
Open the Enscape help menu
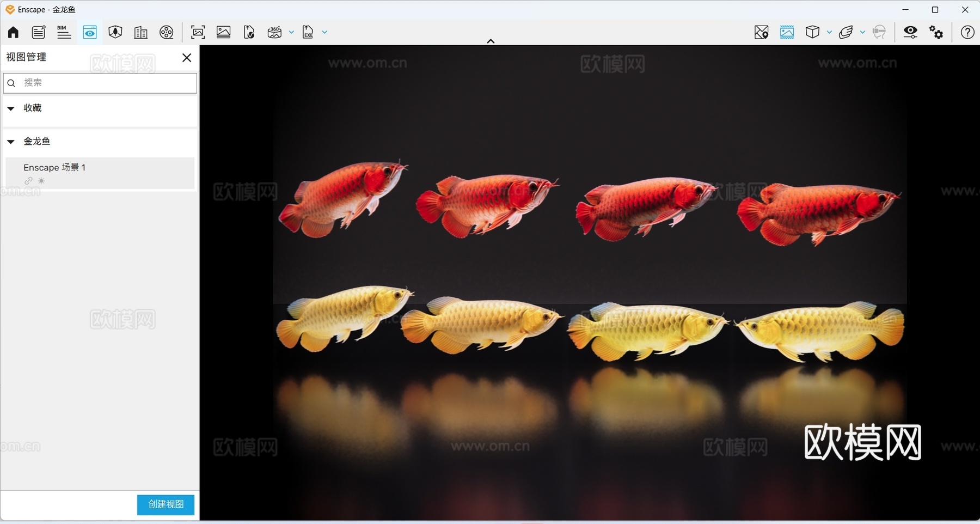click(967, 32)
